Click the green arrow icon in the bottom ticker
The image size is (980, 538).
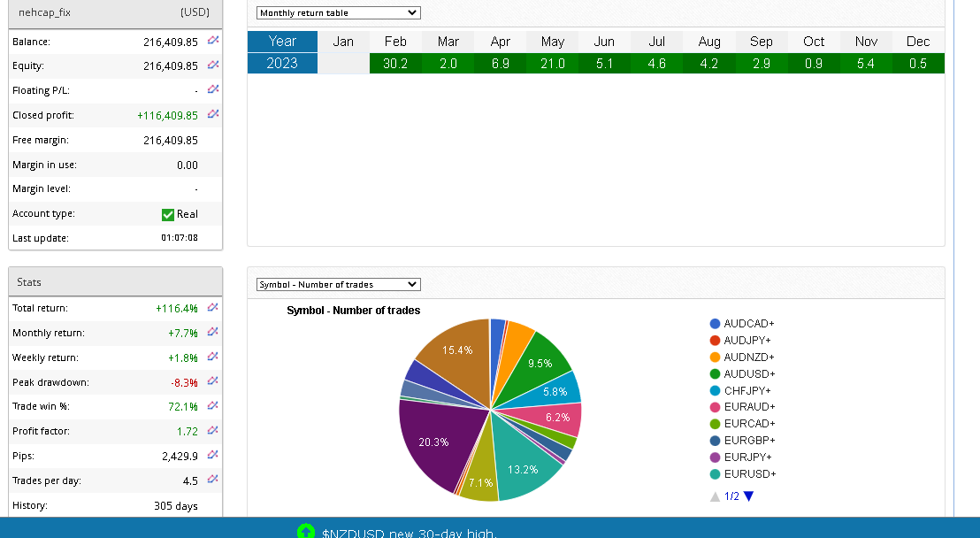pos(306,532)
